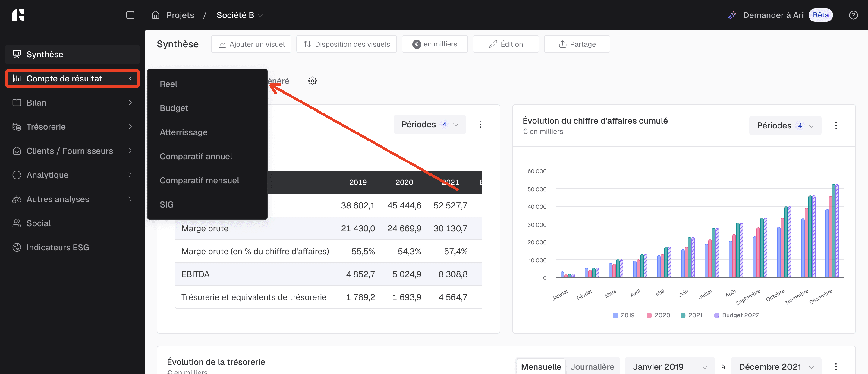The width and height of the screenshot is (868, 374).
Task: Click the Analytique pie chart icon
Action: pyautogui.click(x=17, y=175)
